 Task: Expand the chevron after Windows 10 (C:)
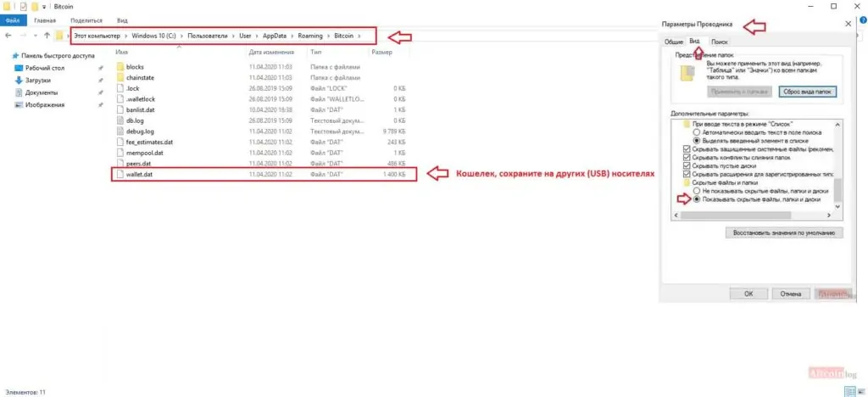[181, 36]
